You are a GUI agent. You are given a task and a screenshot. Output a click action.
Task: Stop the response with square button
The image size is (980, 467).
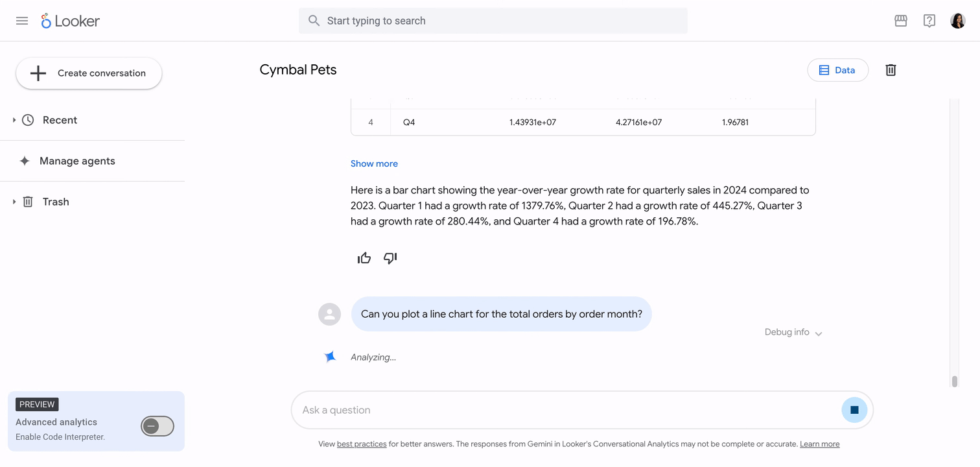(x=854, y=410)
